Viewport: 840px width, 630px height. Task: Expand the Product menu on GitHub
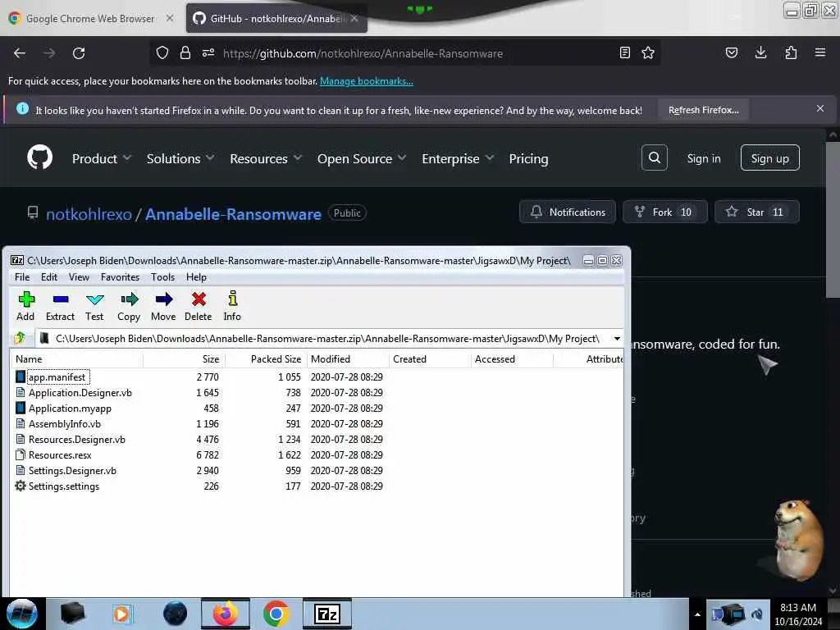101,158
